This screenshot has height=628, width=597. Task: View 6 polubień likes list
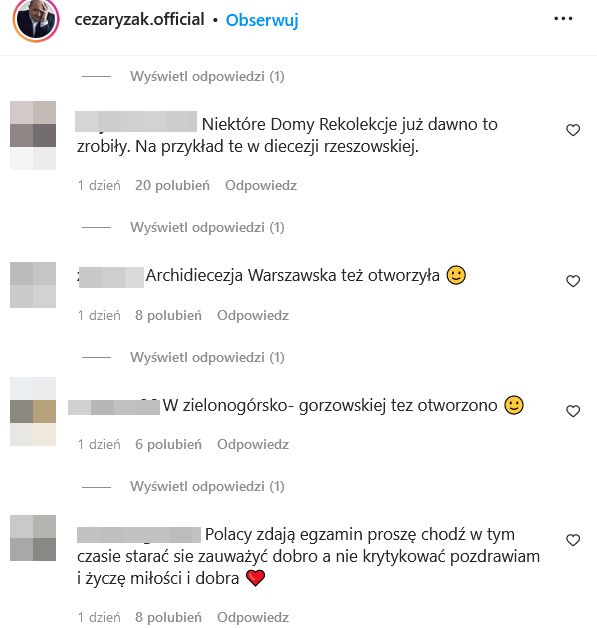pos(168,444)
